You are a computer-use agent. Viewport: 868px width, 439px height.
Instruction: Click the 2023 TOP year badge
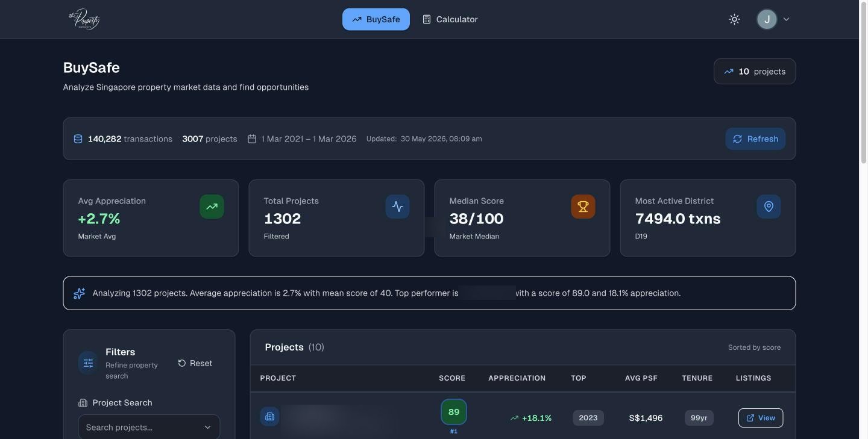pos(588,418)
